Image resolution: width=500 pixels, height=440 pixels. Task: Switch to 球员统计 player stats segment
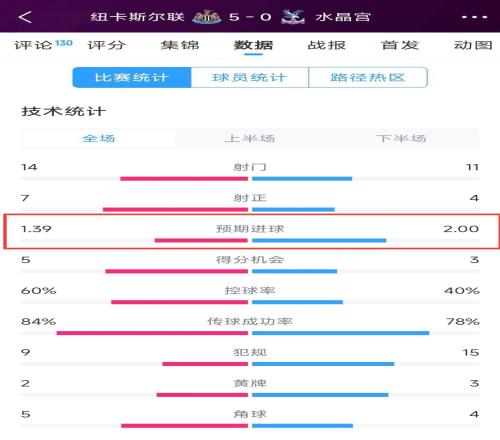pos(250,77)
